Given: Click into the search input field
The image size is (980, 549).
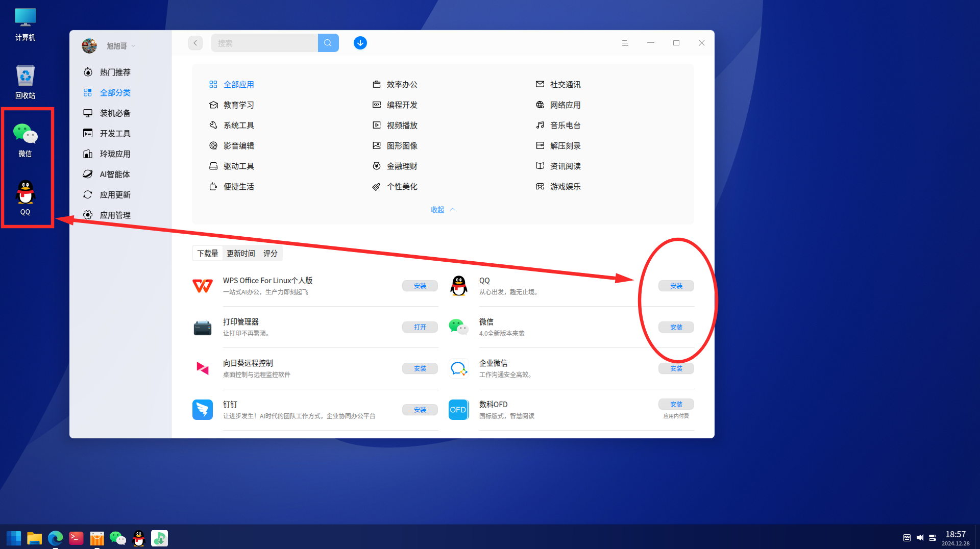Looking at the screenshot, I should click(264, 43).
